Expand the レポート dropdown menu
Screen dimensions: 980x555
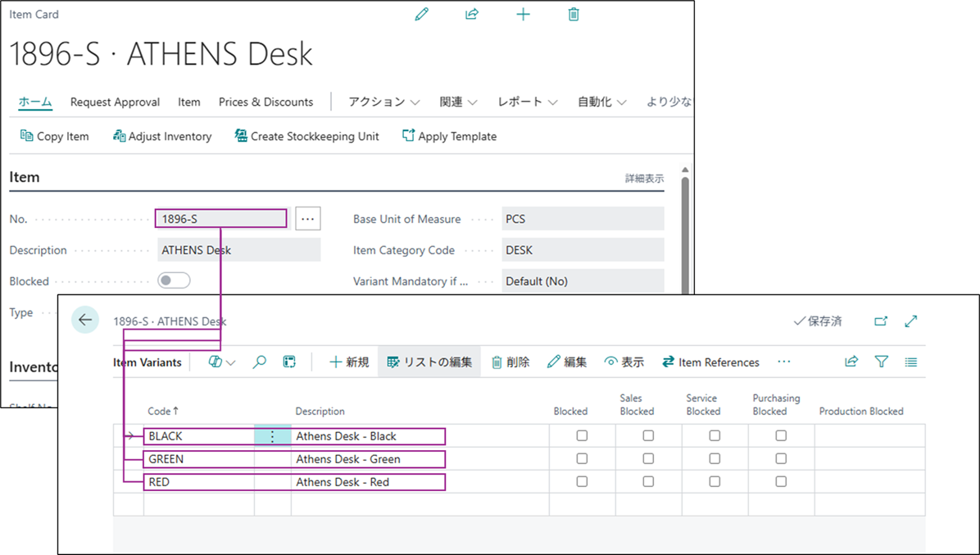527,102
